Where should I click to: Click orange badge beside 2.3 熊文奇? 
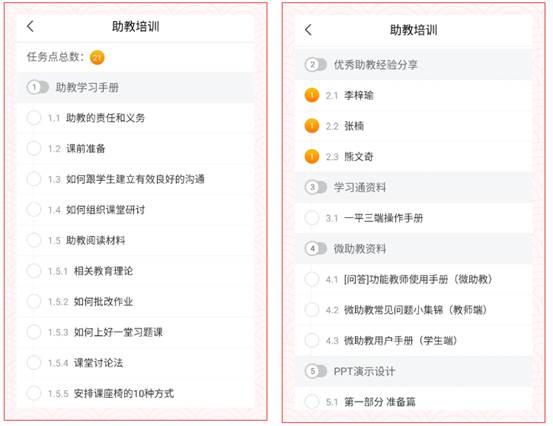click(x=312, y=157)
